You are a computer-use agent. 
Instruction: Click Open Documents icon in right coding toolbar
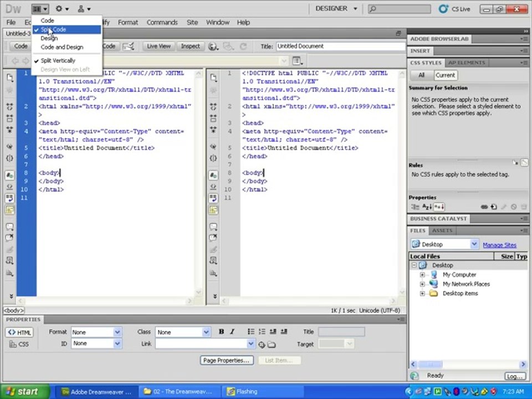[x=213, y=78]
